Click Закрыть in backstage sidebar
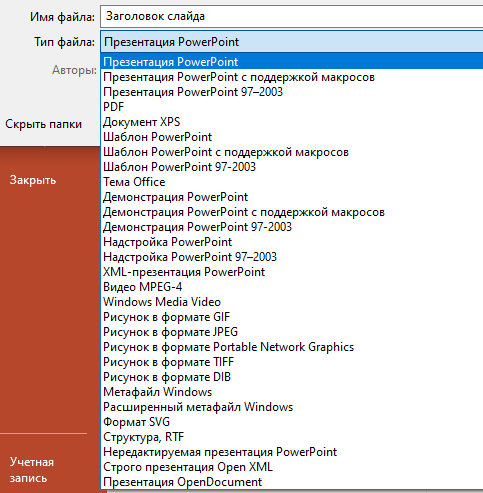 pos(33,180)
